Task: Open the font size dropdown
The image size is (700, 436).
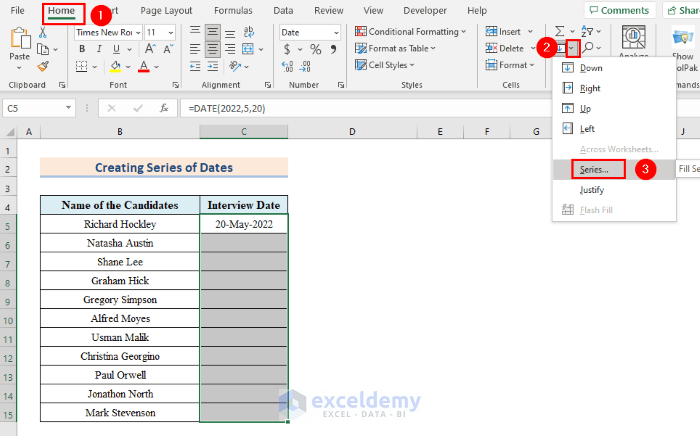Action: click(x=171, y=33)
